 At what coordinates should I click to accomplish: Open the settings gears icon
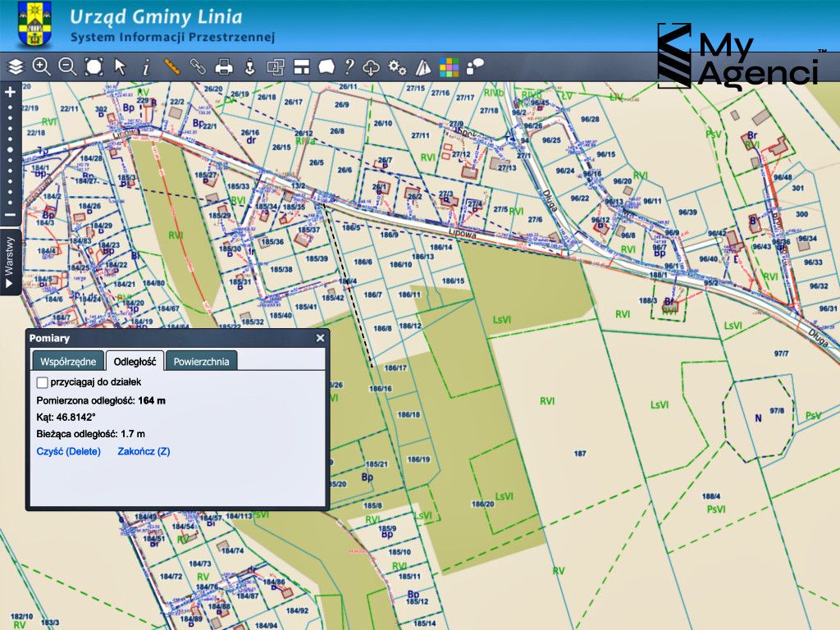pyautogui.click(x=398, y=66)
